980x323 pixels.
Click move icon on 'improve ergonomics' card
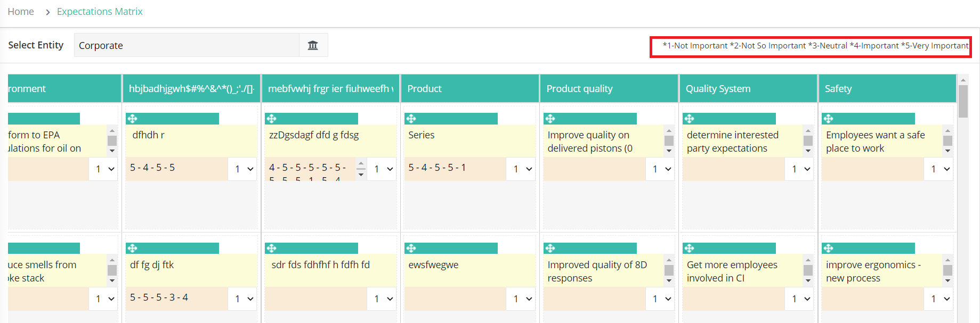pos(829,248)
